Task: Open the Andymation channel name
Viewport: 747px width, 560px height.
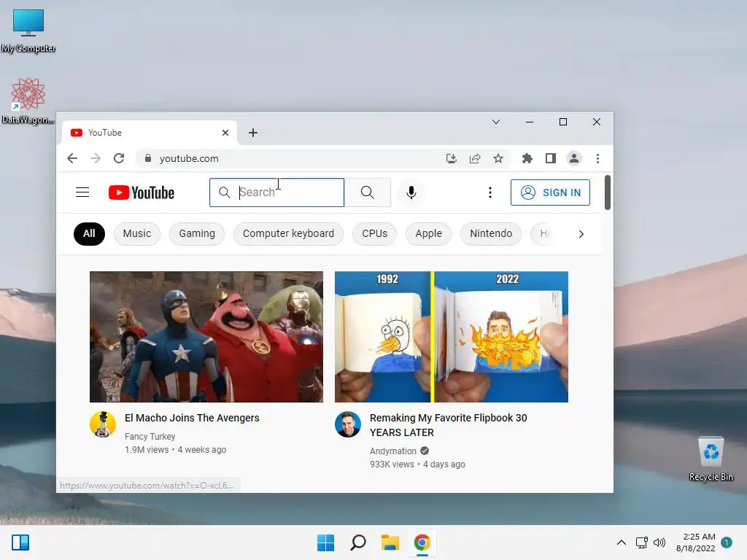Action: 393,451
